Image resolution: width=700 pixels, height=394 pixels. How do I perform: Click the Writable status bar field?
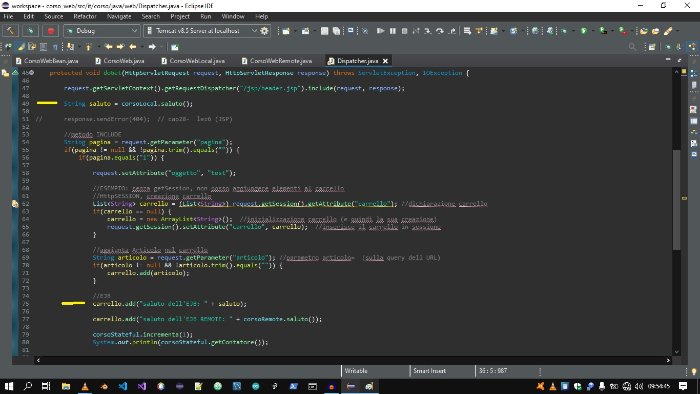[x=375, y=371]
